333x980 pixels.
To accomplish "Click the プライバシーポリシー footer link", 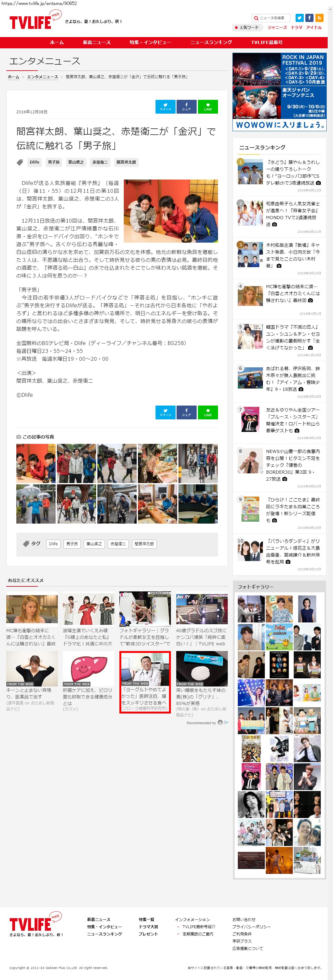I will [251, 926].
